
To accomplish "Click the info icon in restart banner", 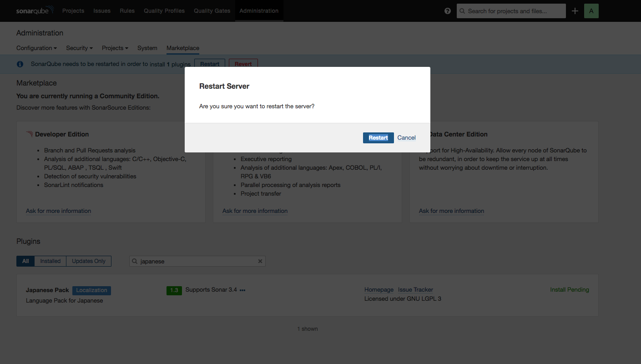I will point(20,64).
